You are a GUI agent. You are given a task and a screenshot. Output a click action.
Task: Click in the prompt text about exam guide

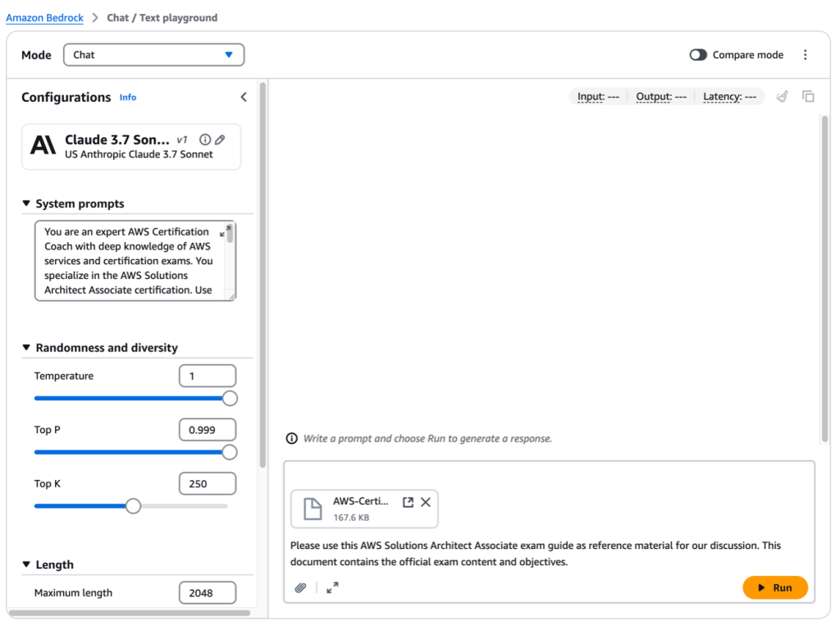click(x=536, y=554)
